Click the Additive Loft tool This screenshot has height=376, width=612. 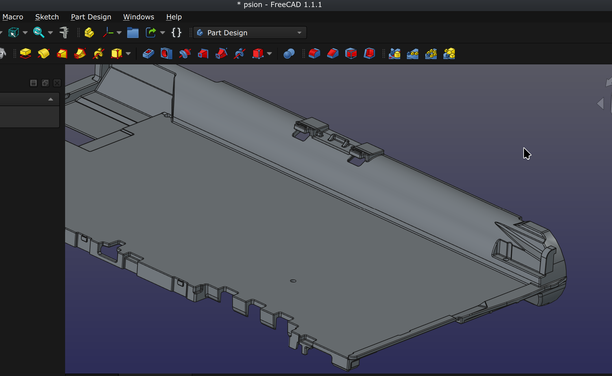click(62, 53)
